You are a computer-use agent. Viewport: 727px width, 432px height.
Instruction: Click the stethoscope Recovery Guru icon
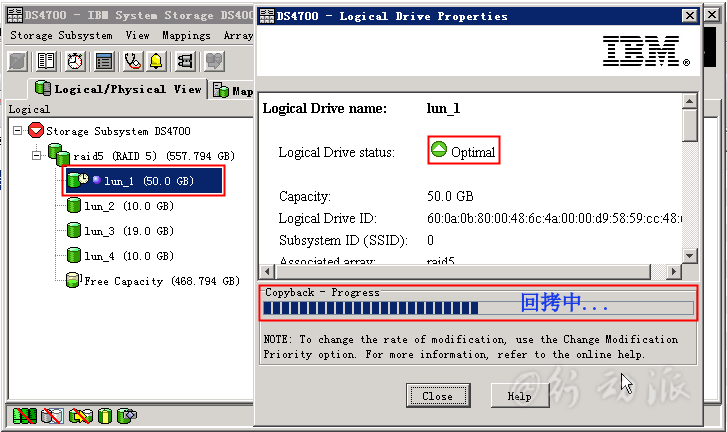pyautogui.click(x=133, y=61)
